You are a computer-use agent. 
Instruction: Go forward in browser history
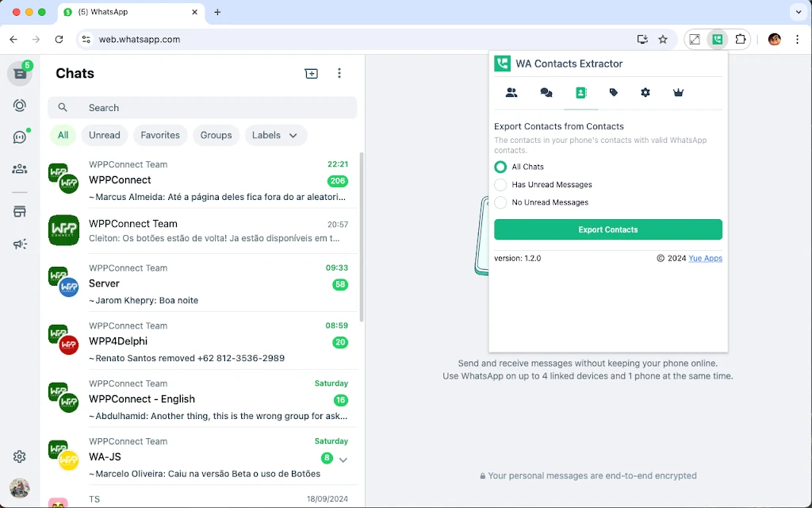(x=36, y=40)
